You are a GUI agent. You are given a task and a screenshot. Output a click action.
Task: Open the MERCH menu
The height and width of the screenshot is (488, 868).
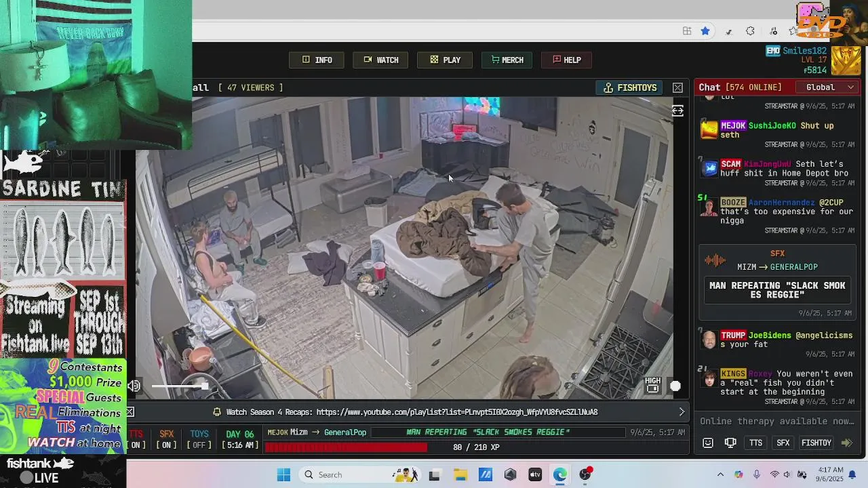click(x=507, y=60)
